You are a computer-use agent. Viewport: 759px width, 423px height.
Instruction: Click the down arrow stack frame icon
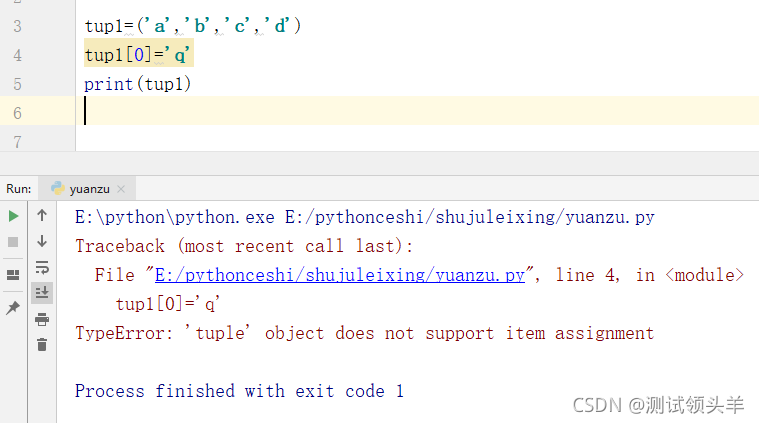coord(42,241)
